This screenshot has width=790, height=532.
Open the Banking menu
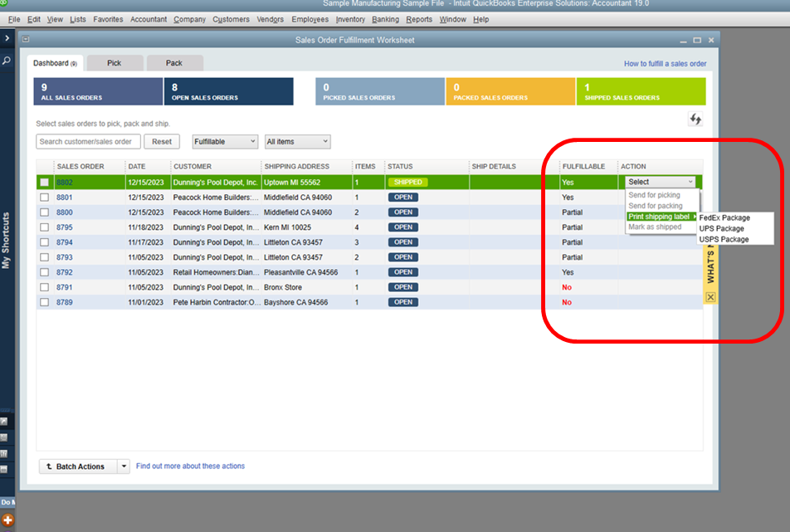tap(385, 19)
